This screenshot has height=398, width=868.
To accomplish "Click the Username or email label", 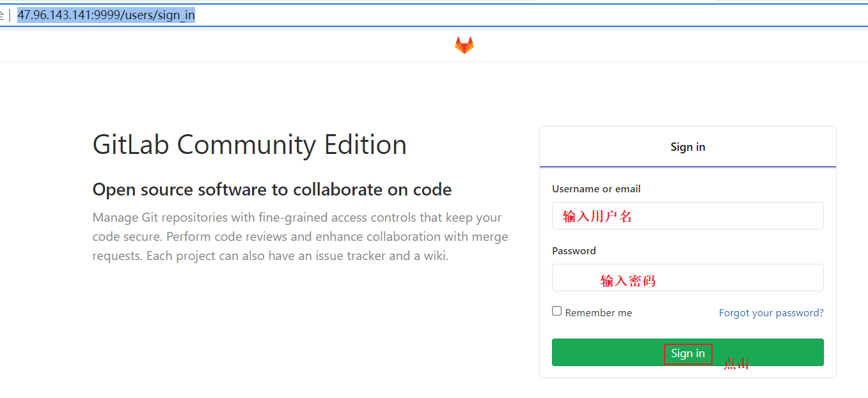I will (596, 189).
